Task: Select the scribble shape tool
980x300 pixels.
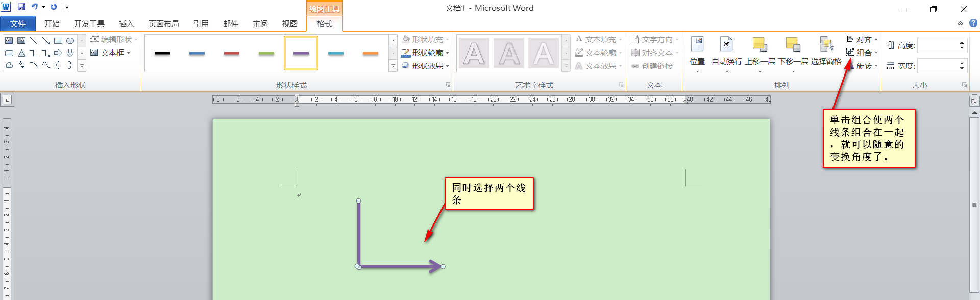Action: click(x=21, y=65)
